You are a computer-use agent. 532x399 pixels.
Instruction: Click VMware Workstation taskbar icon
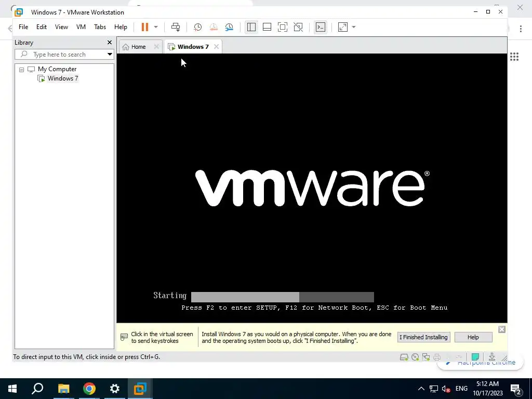click(140, 389)
